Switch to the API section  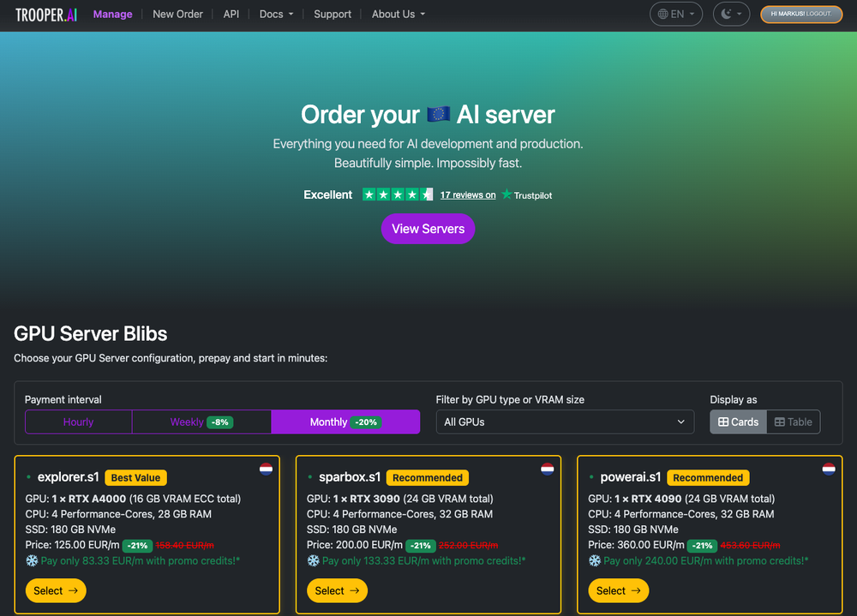click(231, 14)
